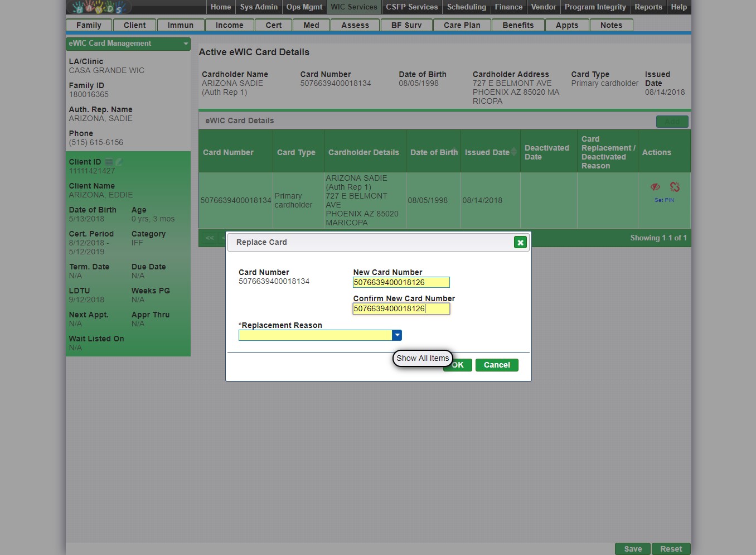756x555 pixels.
Task: Expand the eWIC Card Management menu
Action: (x=186, y=44)
